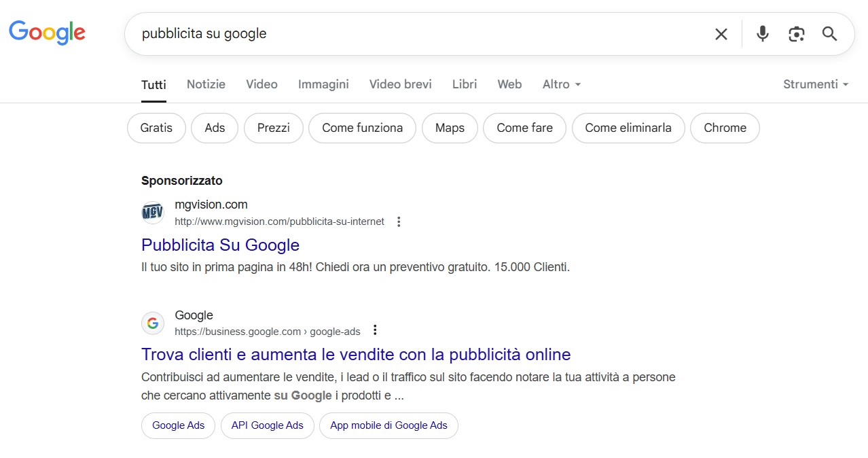Click the Google logo
Screen dimensions: 868x458
47,33
